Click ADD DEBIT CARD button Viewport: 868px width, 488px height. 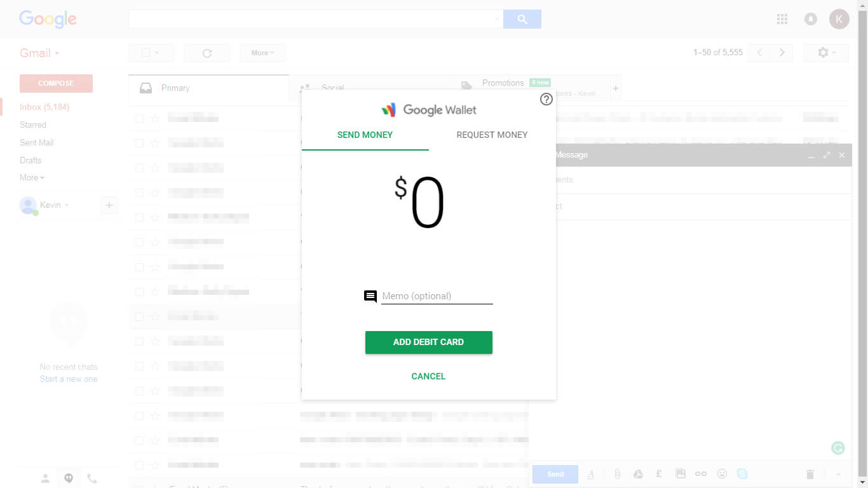pyautogui.click(x=429, y=342)
